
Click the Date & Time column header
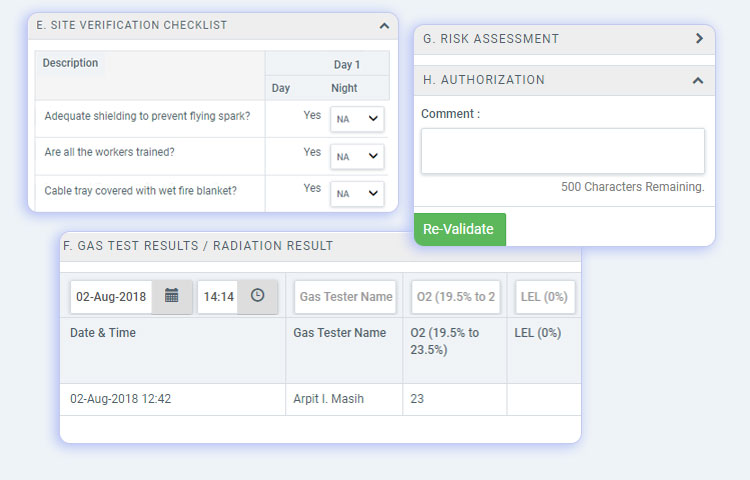point(103,333)
